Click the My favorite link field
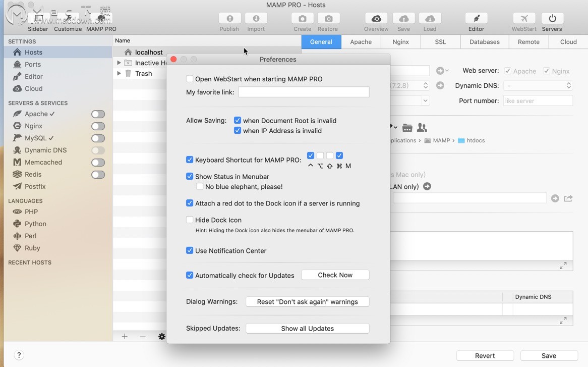 click(x=304, y=92)
